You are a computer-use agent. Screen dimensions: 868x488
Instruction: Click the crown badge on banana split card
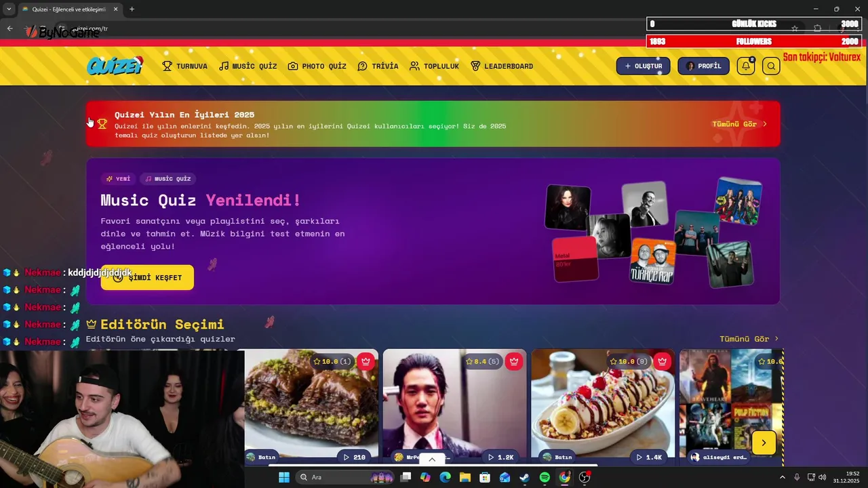pos(662,361)
